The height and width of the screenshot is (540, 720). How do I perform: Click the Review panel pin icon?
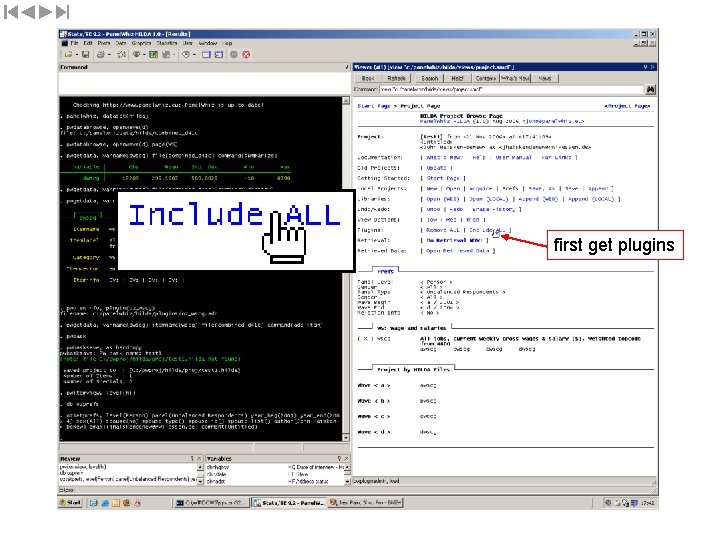(192, 458)
